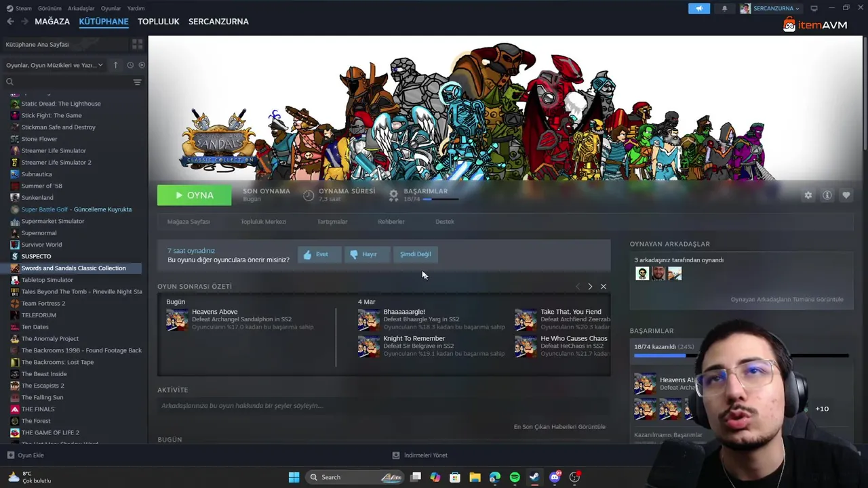
Task: Click the Bhaaaaaargle! achievement icon
Action: coord(369,319)
